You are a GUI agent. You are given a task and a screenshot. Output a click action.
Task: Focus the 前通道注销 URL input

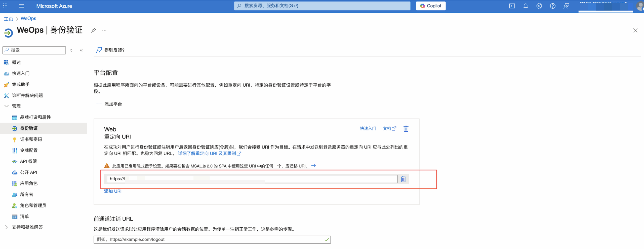pos(212,240)
